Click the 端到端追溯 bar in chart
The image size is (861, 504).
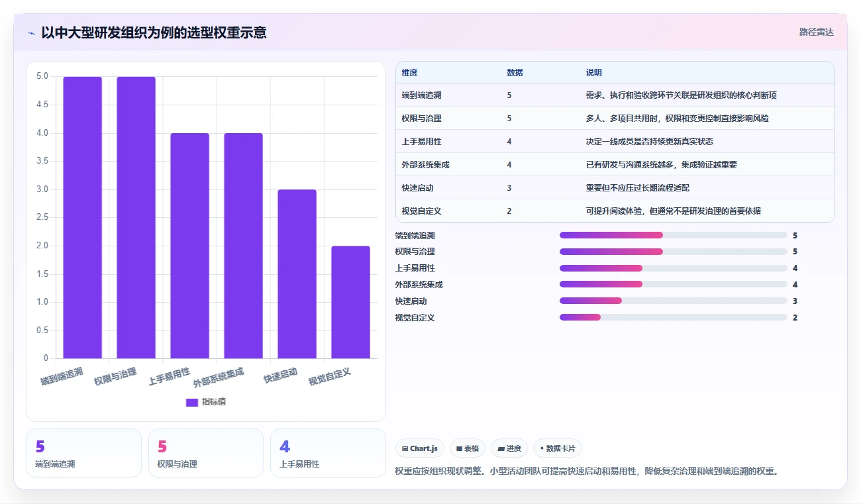tap(83, 218)
